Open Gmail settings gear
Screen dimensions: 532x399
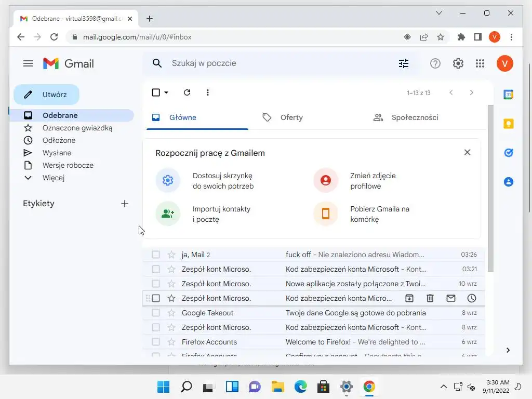pyautogui.click(x=458, y=63)
